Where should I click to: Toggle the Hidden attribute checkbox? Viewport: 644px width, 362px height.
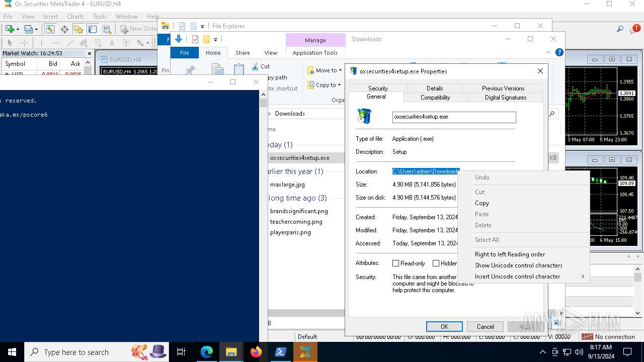[x=436, y=263]
